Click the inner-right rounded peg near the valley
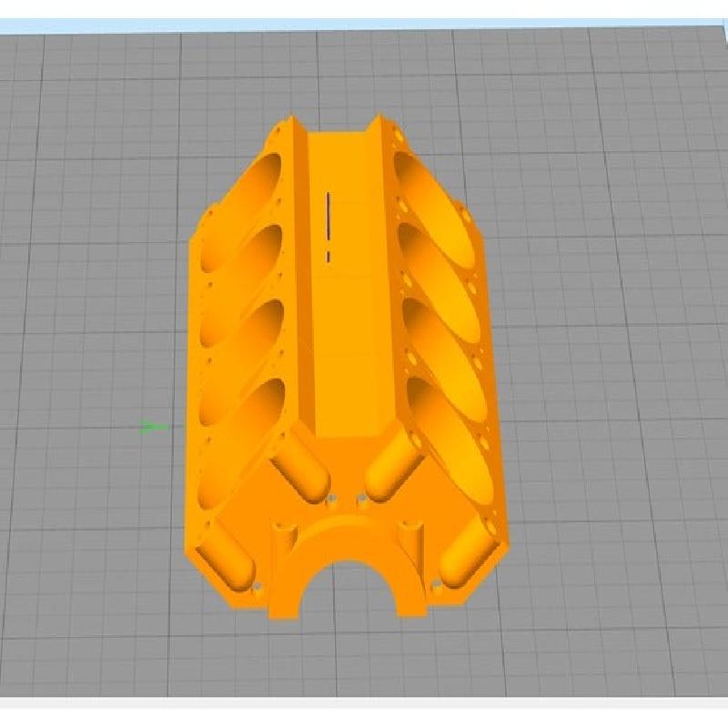728x728 pixels. click(393, 464)
